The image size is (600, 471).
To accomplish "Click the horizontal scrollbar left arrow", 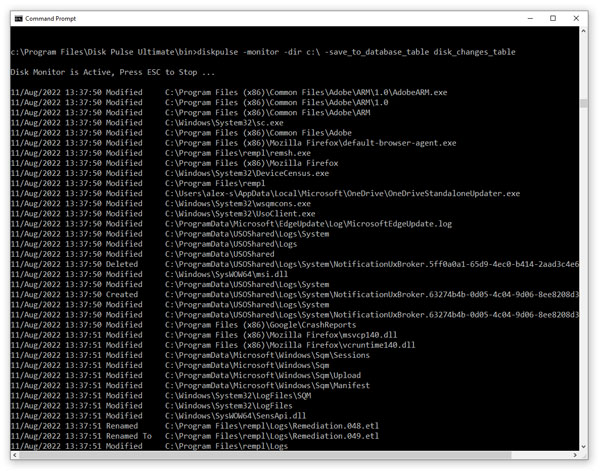I will [x=15, y=455].
